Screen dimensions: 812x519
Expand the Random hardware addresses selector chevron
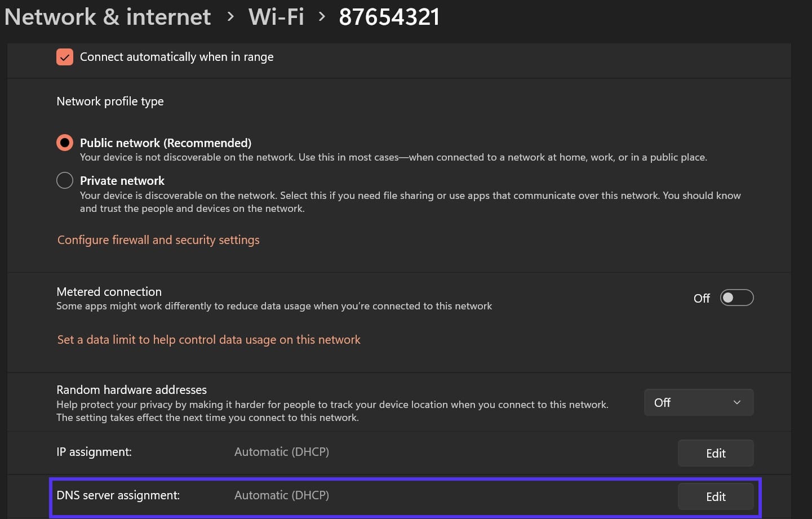tap(736, 402)
